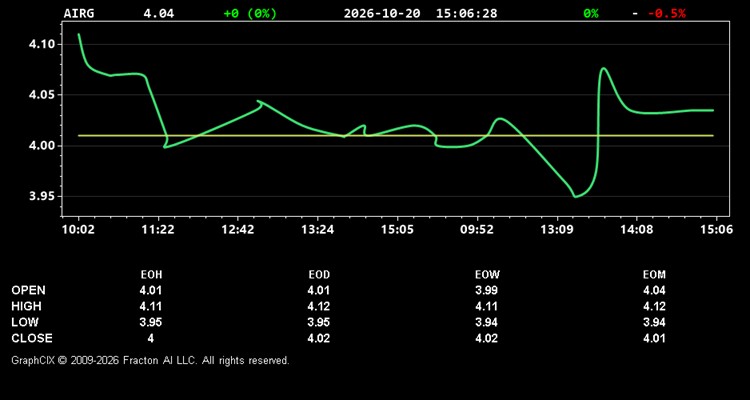Click the EOD OPEN value 4.01
Image resolution: width=750 pixels, height=400 pixels.
[x=319, y=290]
